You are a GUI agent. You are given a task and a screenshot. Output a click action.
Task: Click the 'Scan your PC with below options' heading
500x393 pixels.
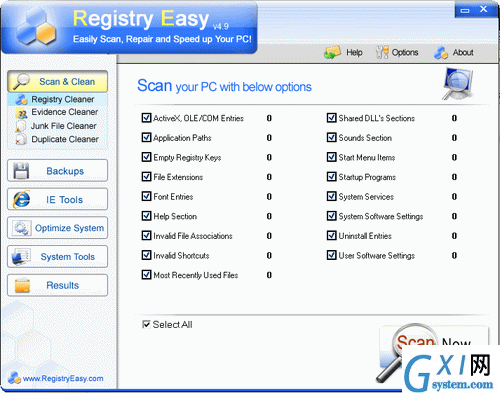[x=224, y=86]
